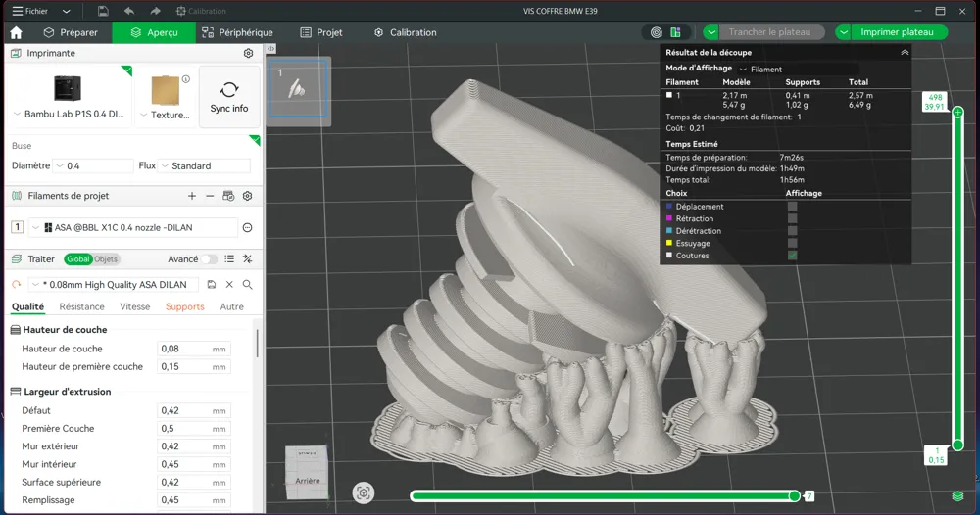Click the Sync info button
This screenshot has height=515, width=980.
[x=228, y=97]
